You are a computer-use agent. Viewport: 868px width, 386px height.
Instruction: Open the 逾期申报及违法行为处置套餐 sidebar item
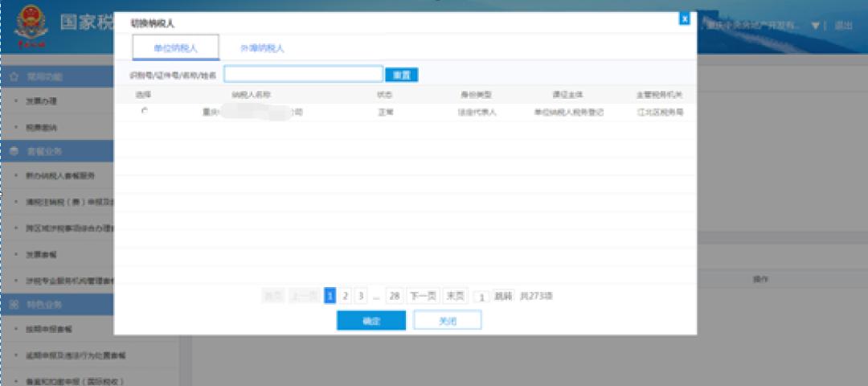tap(76, 355)
